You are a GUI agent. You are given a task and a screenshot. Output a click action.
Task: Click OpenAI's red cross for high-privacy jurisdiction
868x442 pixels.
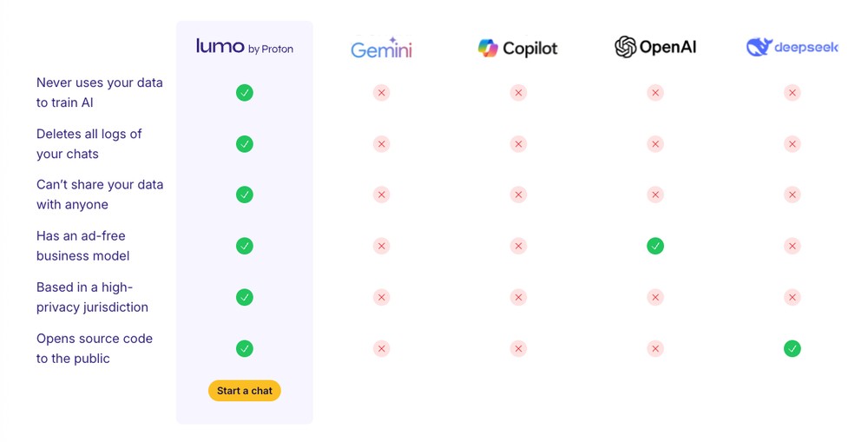tap(655, 298)
